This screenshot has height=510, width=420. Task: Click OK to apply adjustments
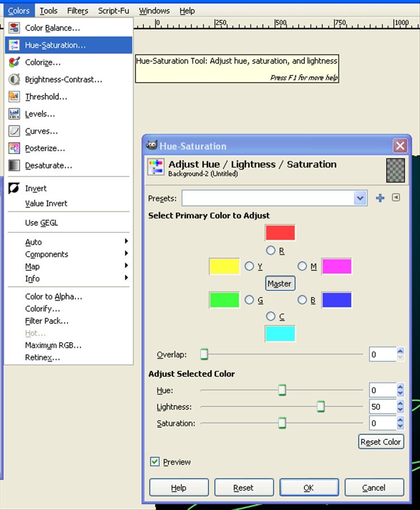click(309, 487)
